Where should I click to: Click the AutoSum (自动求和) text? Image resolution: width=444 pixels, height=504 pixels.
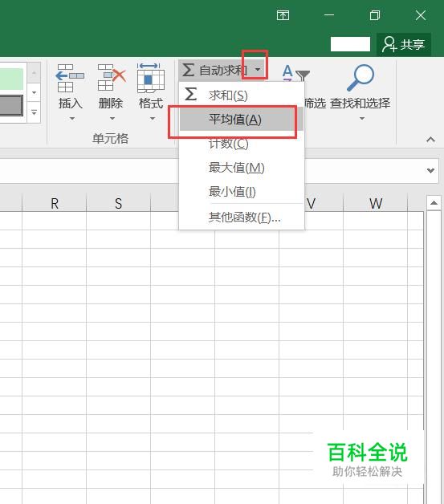(x=223, y=70)
